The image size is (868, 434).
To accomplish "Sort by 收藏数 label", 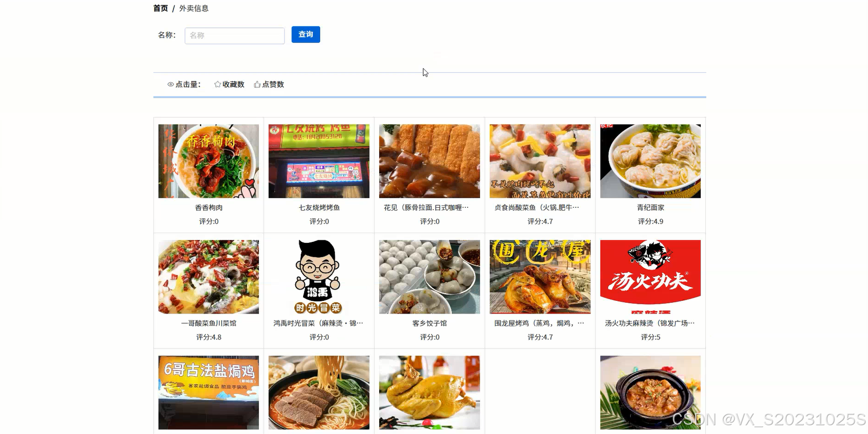I will pyautogui.click(x=233, y=84).
